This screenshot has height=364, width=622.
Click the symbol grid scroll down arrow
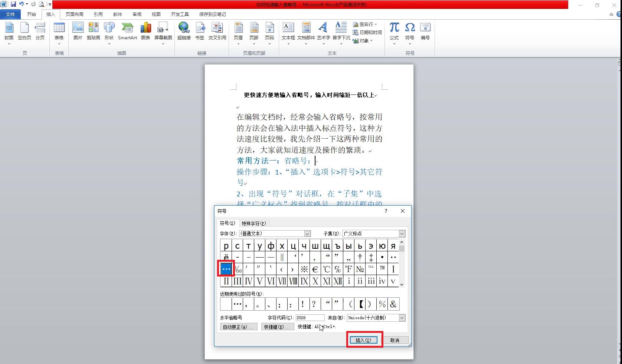click(402, 284)
